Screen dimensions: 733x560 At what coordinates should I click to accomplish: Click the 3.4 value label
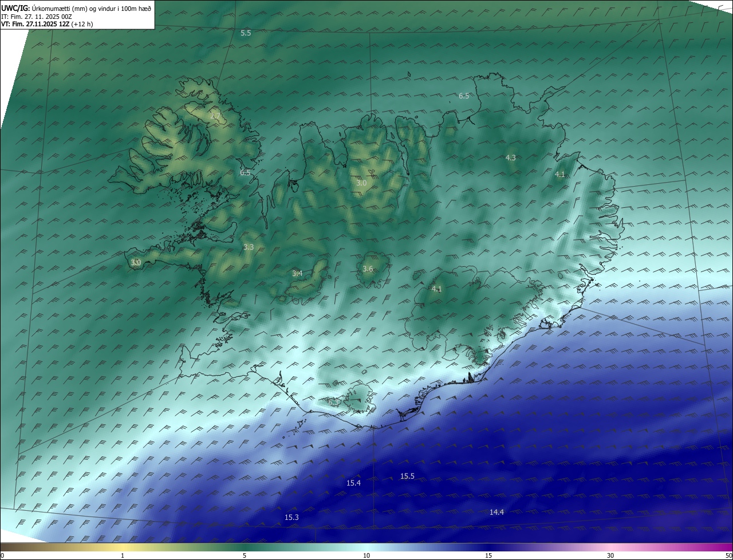point(297,274)
